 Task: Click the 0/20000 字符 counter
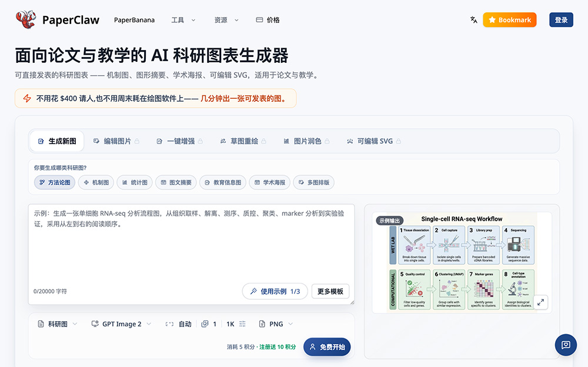tap(50, 291)
